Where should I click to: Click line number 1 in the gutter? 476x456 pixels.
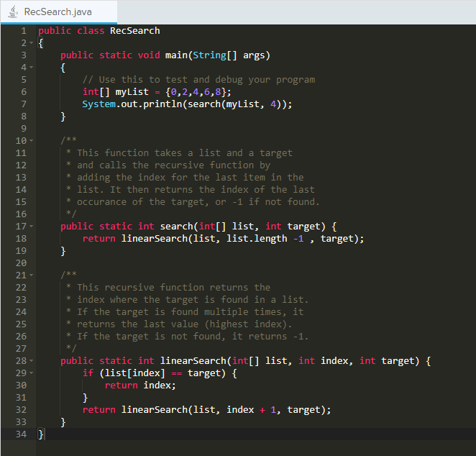pos(24,31)
